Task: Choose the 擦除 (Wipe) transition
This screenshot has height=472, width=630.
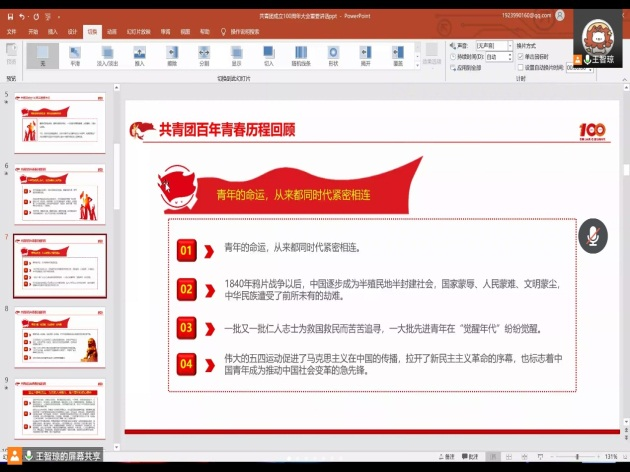Action: coord(171,54)
